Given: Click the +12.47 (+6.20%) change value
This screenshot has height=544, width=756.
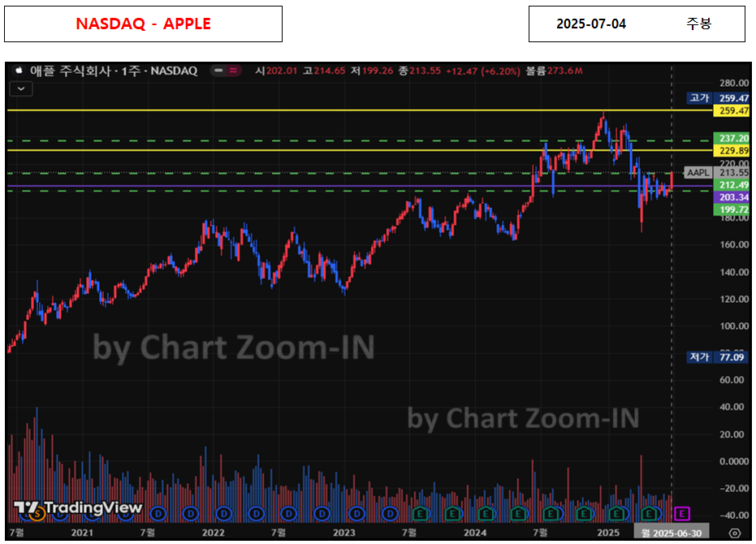Looking at the screenshot, I should pyautogui.click(x=483, y=71).
